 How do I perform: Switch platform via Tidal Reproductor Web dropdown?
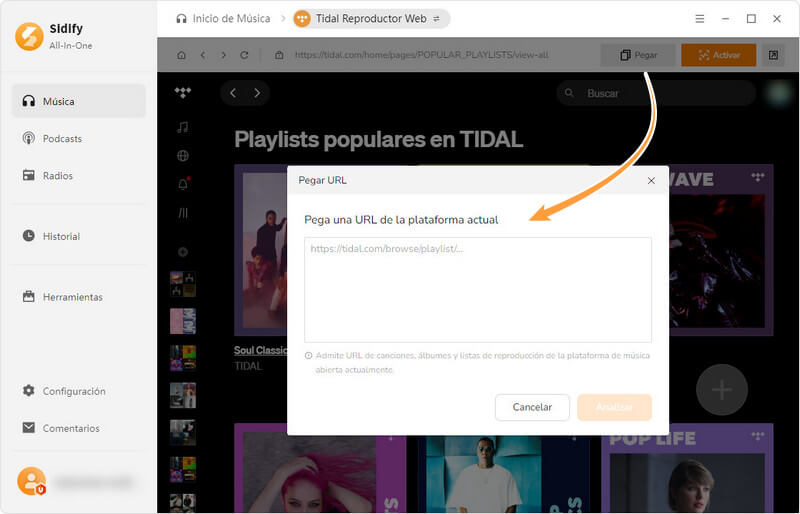[371, 19]
